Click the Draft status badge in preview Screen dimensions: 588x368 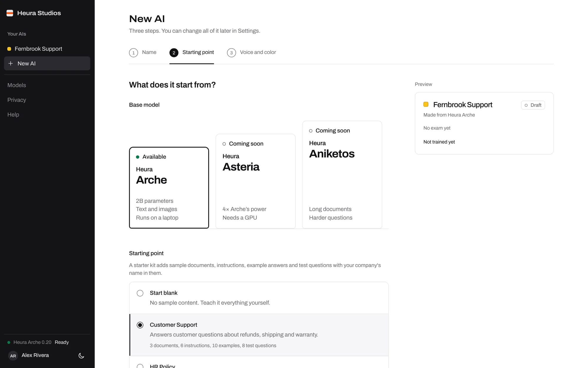(533, 105)
